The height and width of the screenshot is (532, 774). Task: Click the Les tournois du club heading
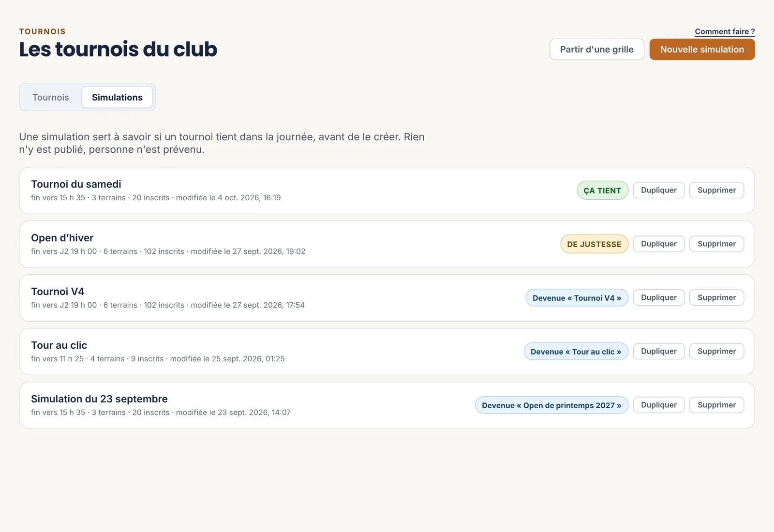pos(118,49)
